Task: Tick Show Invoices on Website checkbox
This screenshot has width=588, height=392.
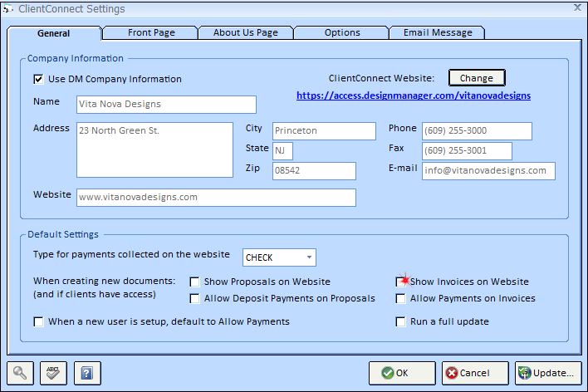Action: point(400,282)
